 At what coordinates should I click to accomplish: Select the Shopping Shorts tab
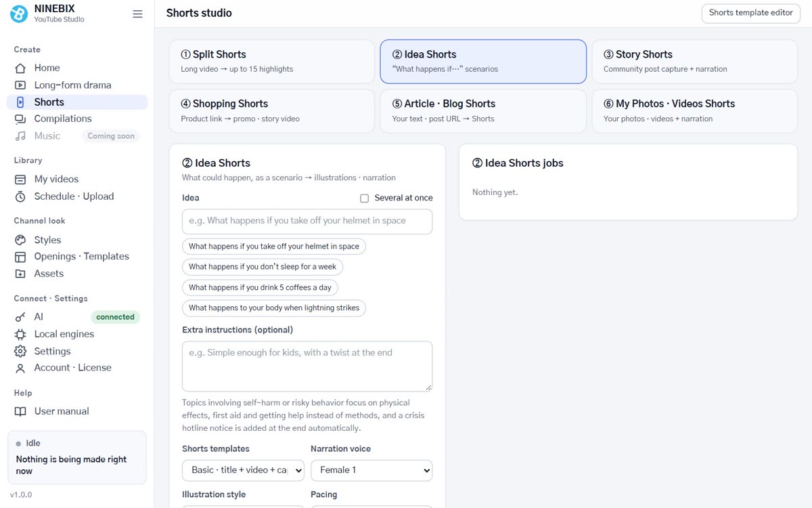pyautogui.click(x=271, y=111)
